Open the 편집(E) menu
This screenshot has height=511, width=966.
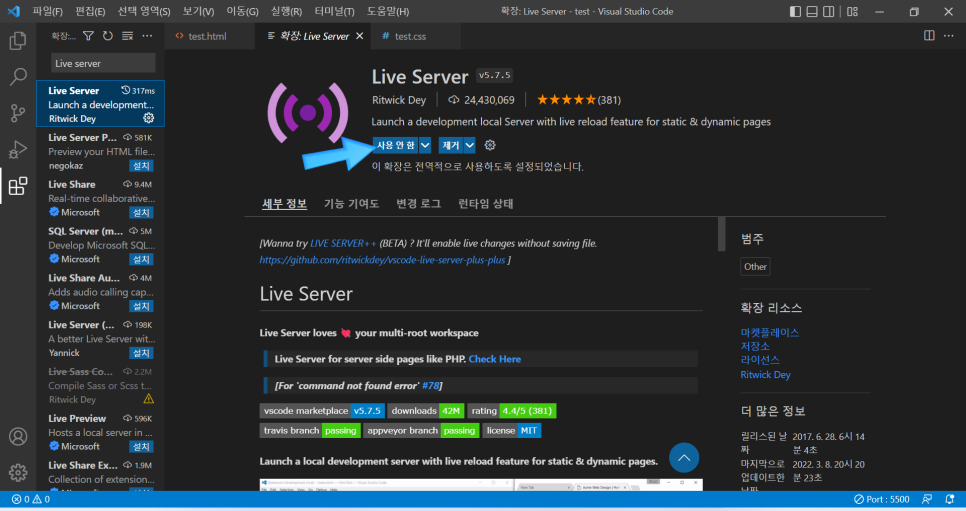pyautogui.click(x=90, y=11)
